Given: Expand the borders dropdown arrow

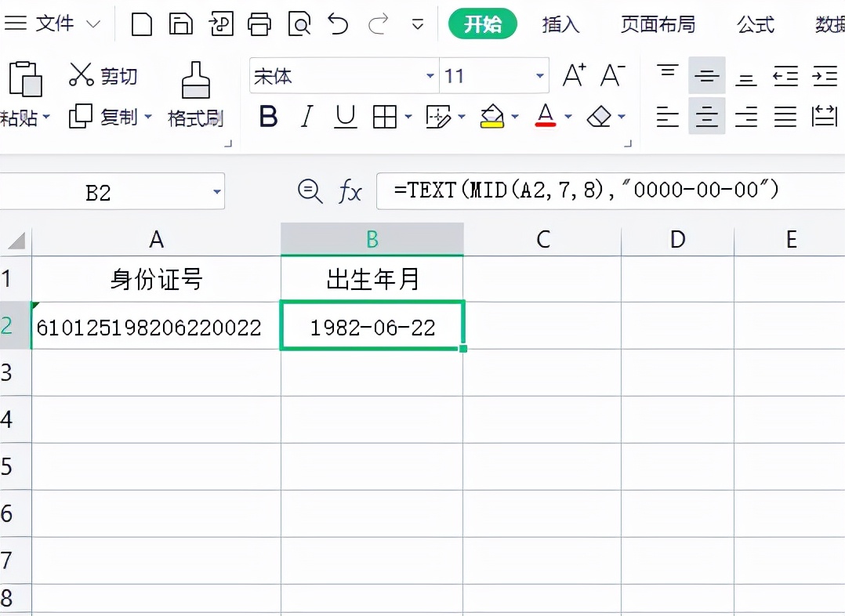Looking at the screenshot, I should point(408,117).
